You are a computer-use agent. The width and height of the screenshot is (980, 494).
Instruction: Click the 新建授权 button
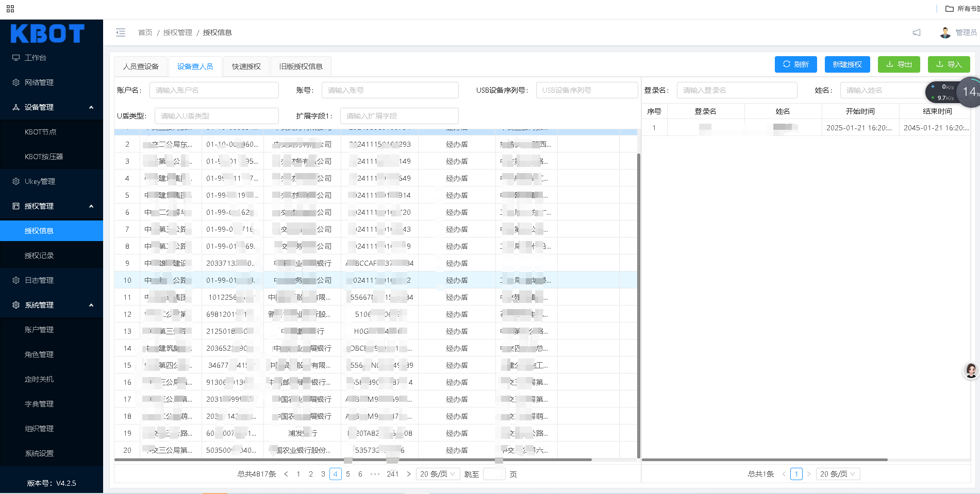point(847,64)
